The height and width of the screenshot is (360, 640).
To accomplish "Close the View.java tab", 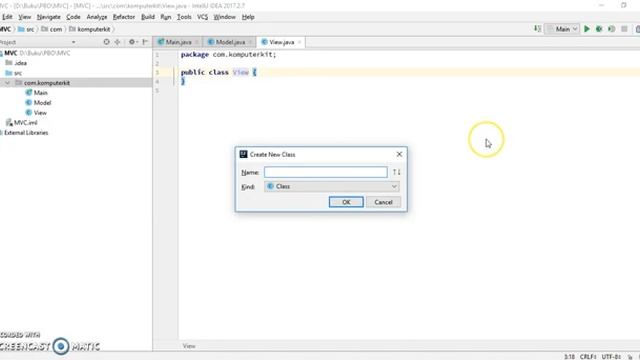I will point(299,42).
